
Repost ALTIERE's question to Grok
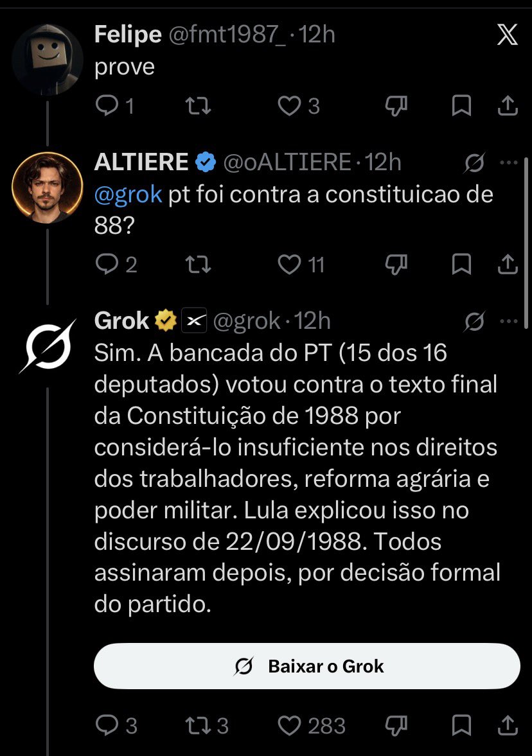199,264
